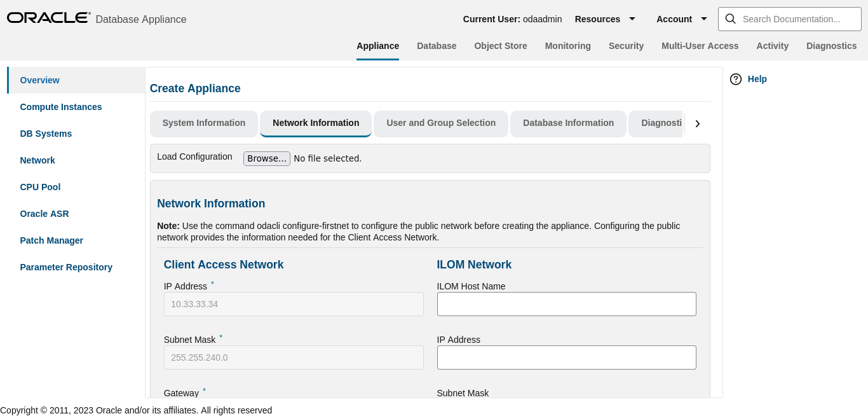Click the search magnifier icon
The width and height of the screenshot is (868, 416).
point(730,19)
